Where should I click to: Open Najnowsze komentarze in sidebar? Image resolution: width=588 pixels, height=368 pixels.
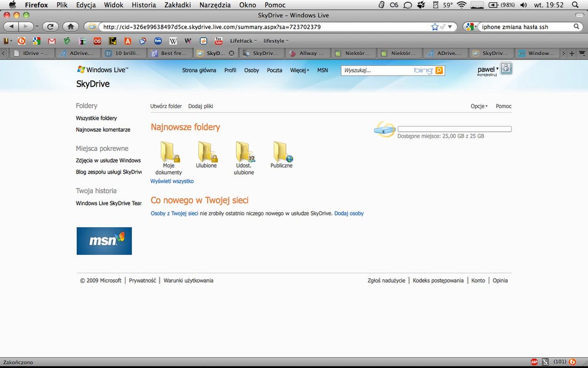pyautogui.click(x=103, y=130)
